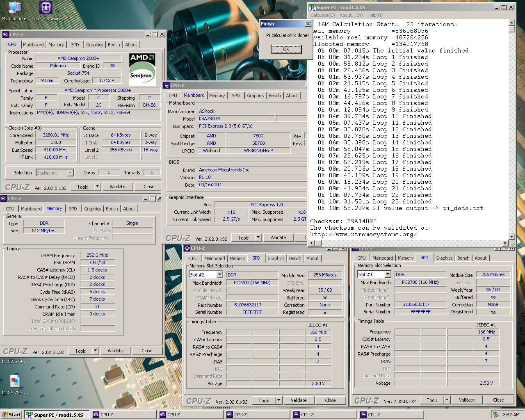Click Validate in the Mainboard window

tap(278, 237)
